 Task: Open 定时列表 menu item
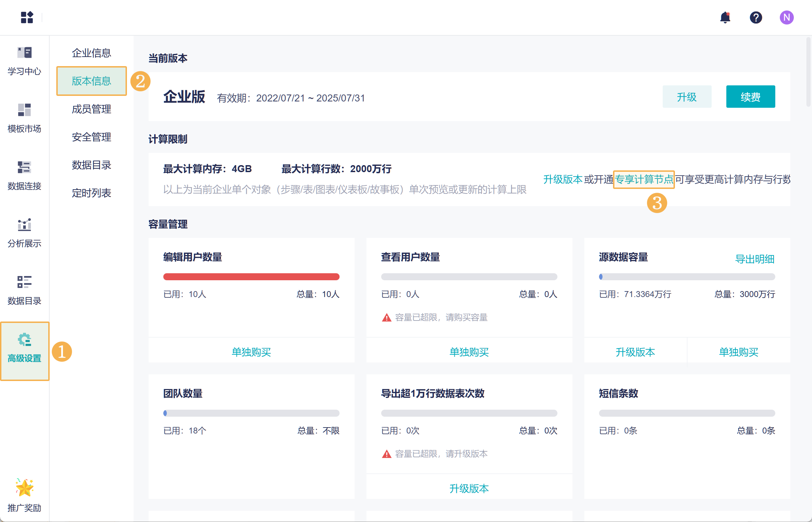91,193
